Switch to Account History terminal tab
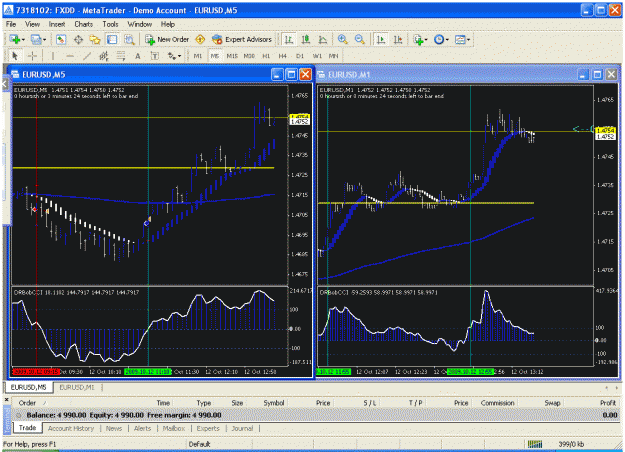Image resolution: width=625 pixels, height=452 pixels. coord(71,428)
